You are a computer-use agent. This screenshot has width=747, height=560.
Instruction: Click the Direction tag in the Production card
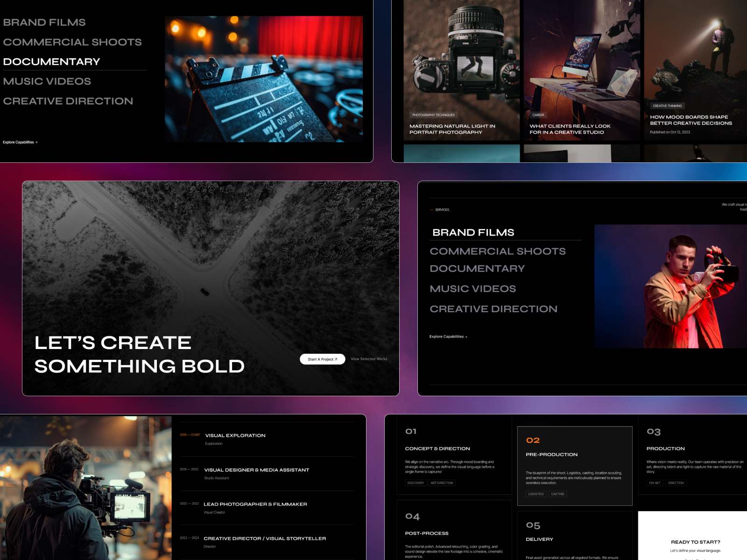coord(676,483)
